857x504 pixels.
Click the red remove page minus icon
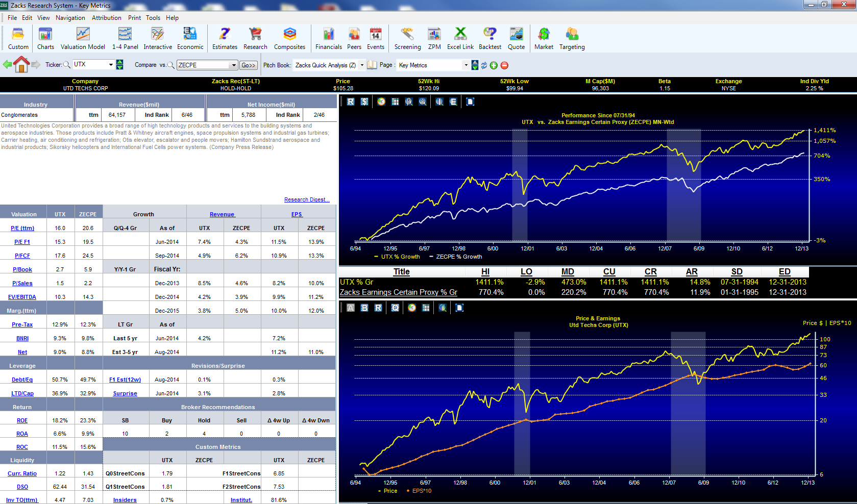coord(504,65)
